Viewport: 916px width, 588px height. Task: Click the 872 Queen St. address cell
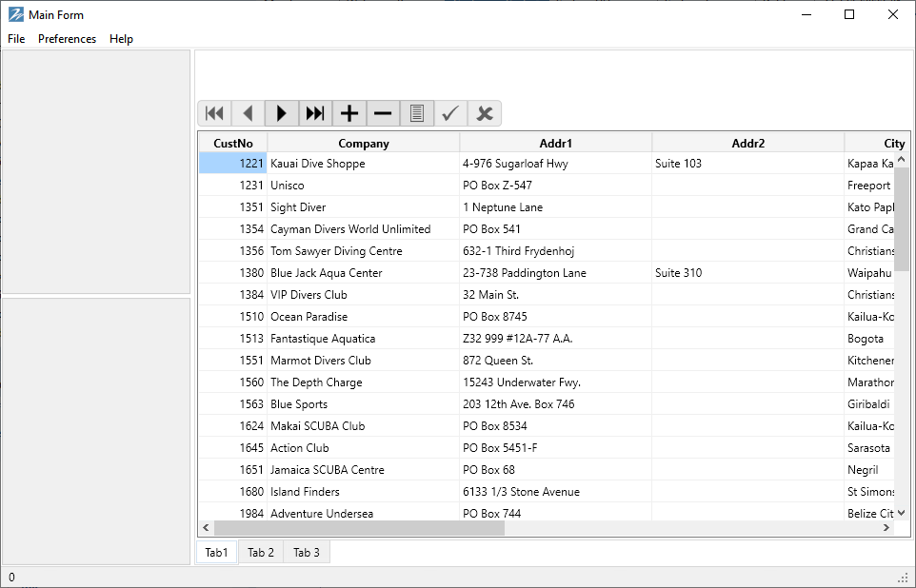(x=555, y=361)
